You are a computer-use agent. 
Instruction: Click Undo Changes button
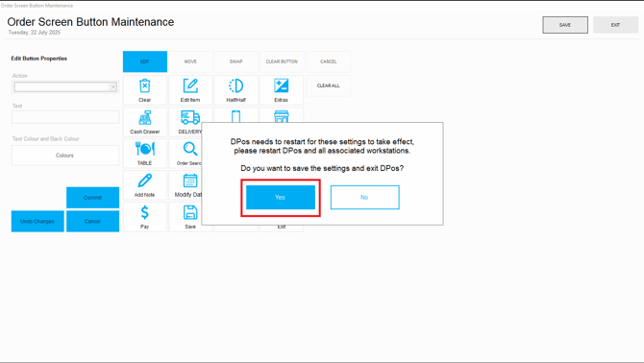[x=37, y=222]
